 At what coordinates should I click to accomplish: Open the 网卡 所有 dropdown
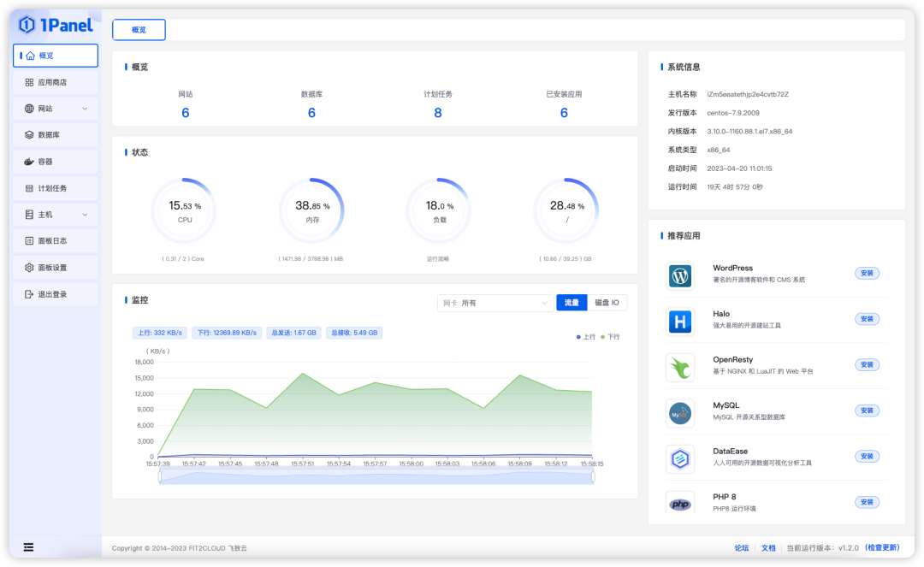click(495, 303)
